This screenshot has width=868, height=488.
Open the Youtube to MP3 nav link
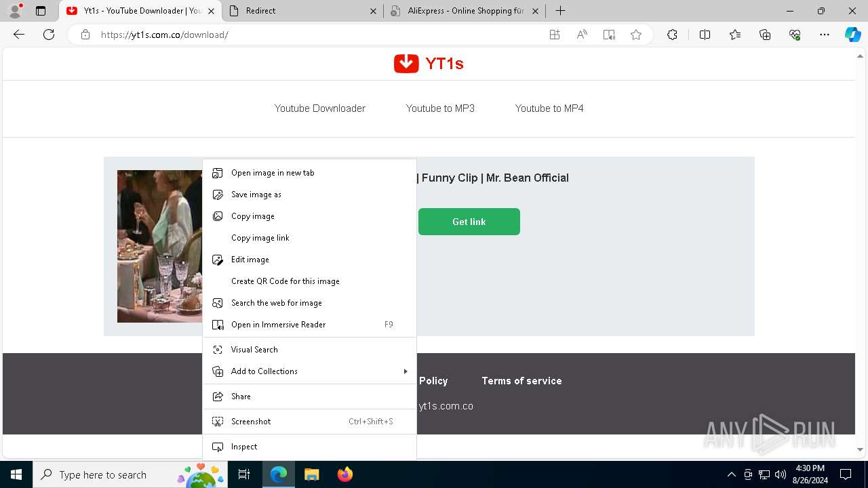click(440, 108)
